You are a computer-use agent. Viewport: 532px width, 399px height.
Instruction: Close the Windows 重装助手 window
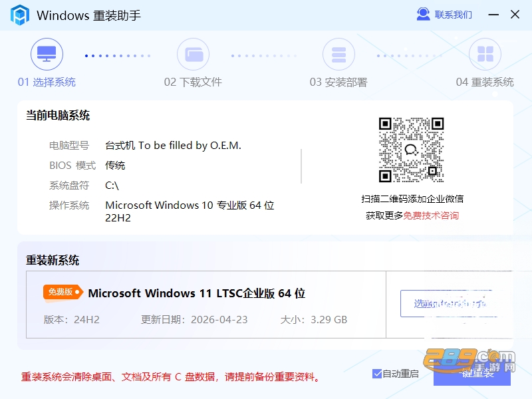tap(515, 15)
